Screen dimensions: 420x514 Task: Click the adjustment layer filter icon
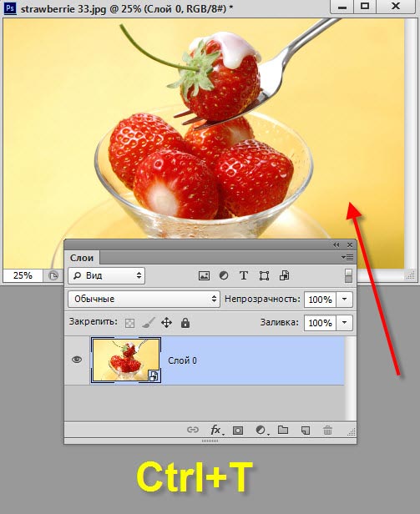pyautogui.click(x=224, y=275)
